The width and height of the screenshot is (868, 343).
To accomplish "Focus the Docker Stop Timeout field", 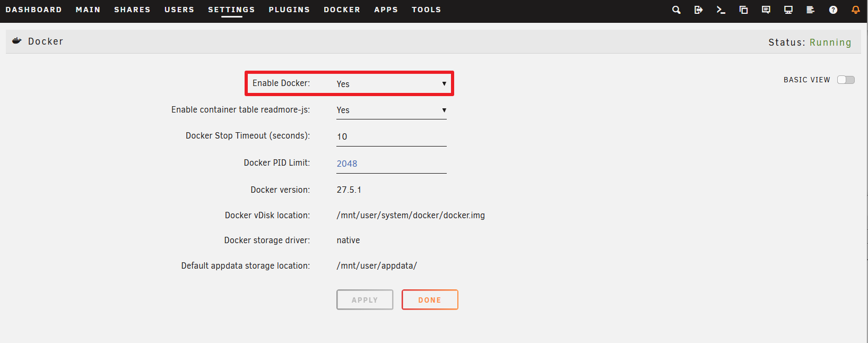I will tap(392, 137).
